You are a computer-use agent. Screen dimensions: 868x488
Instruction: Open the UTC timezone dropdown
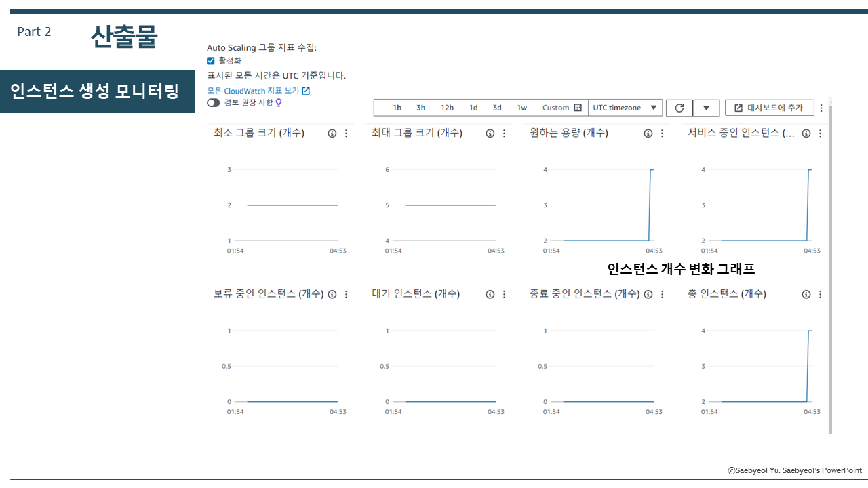[625, 108]
